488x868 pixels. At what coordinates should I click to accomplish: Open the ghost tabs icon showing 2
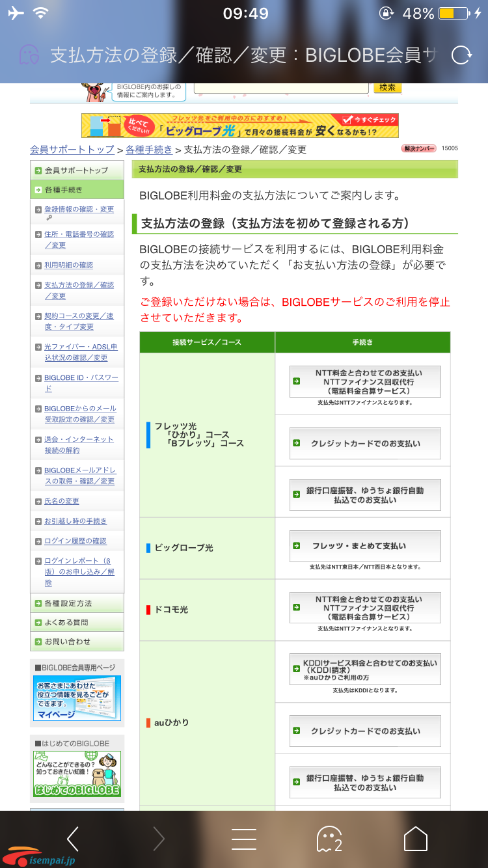tap(329, 839)
